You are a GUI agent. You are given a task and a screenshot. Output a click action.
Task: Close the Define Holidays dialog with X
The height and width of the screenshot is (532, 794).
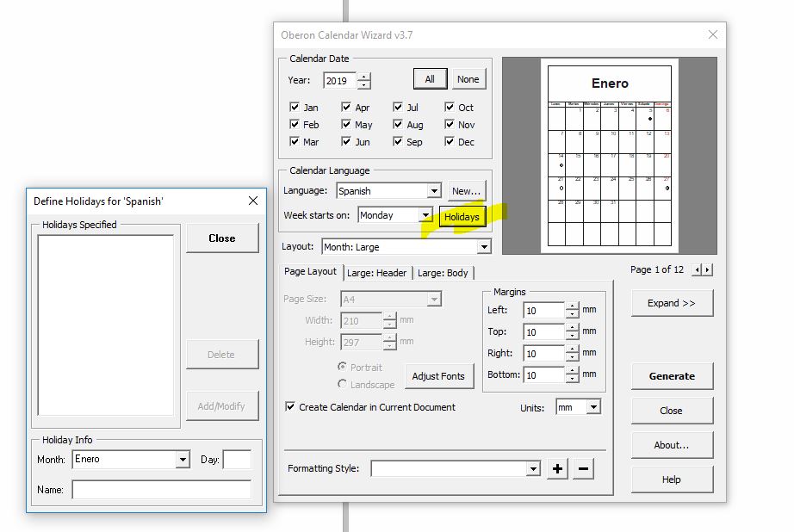tap(253, 201)
